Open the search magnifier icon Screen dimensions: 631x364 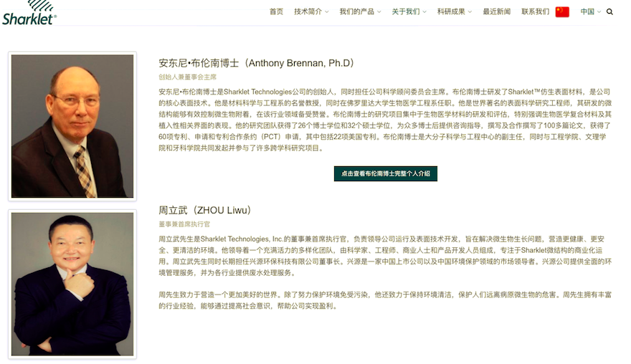coord(609,11)
